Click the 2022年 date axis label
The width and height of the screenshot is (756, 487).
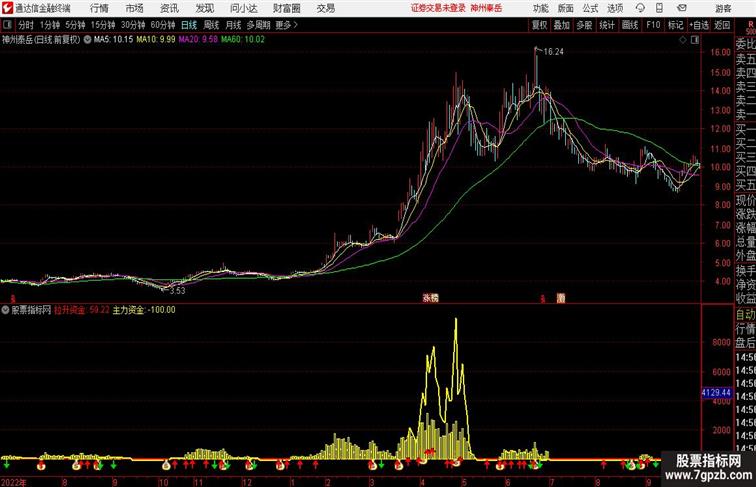pyautogui.click(x=14, y=482)
